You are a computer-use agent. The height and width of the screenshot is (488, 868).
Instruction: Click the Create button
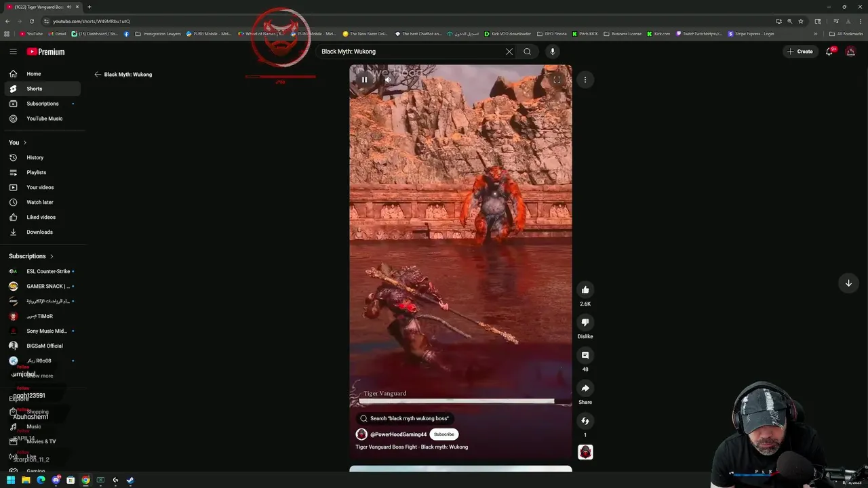(800, 52)
